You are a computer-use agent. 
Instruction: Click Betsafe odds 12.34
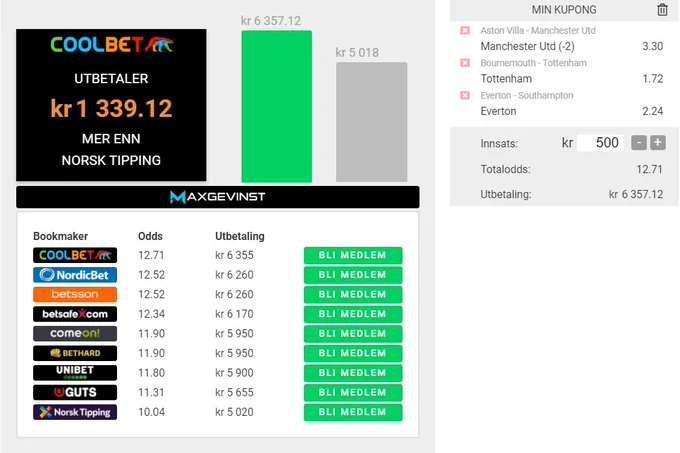tap(151, 314)
